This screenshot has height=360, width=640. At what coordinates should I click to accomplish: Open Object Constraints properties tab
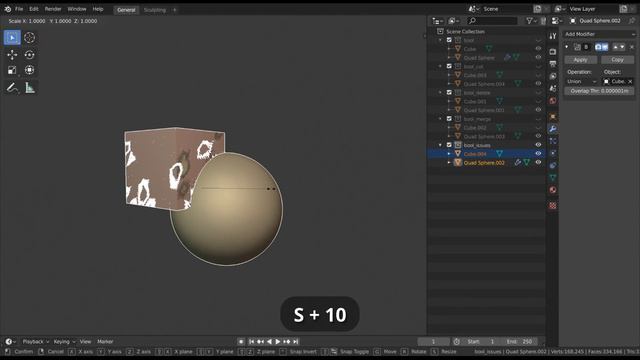coord(553,166)
